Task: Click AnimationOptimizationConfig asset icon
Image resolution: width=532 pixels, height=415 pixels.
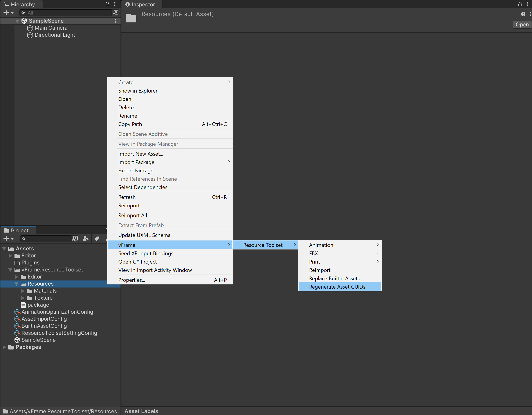Action: click(x=17, y=312)
